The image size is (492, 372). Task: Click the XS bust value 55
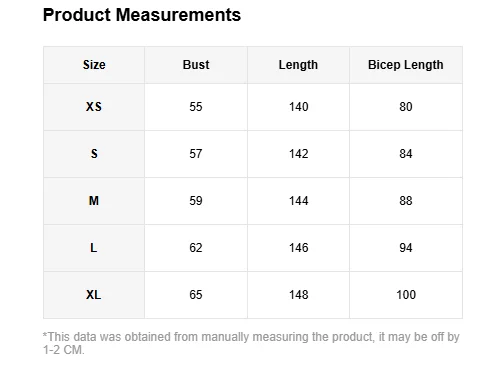point(196,107)
